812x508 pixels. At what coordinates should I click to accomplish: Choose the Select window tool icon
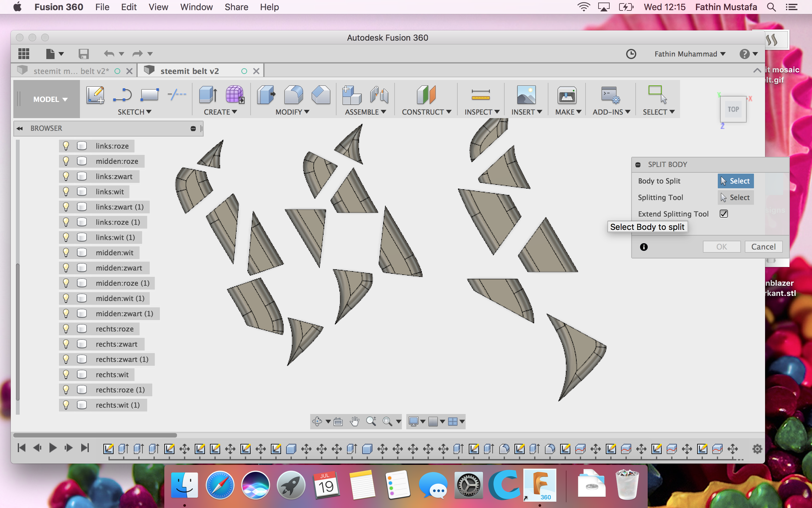(x=657, y=94)
